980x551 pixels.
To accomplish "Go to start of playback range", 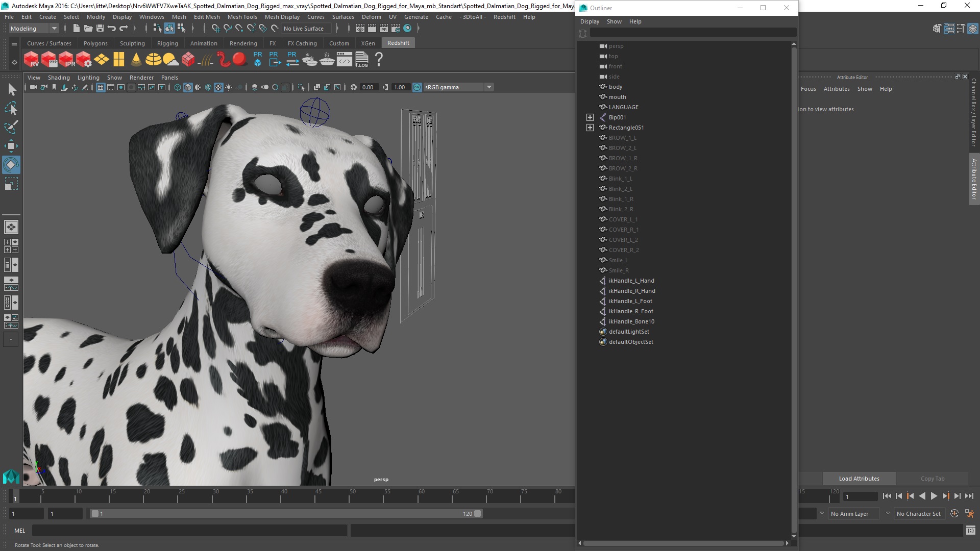I will 887,496.
